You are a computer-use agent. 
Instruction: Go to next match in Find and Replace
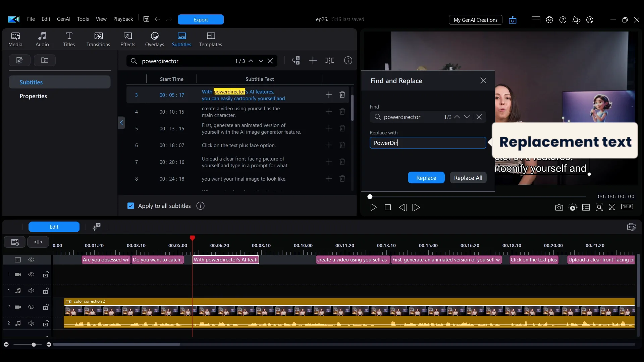pos(467,117)
